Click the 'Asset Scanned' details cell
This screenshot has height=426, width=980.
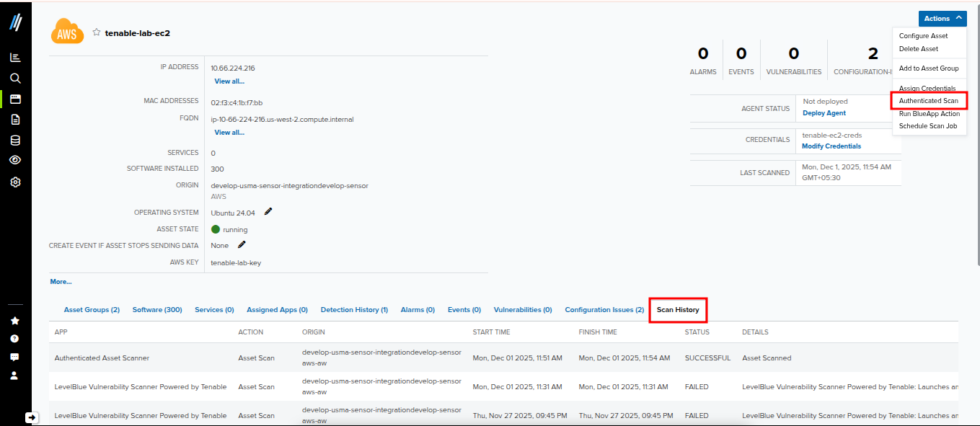pyautogui.click(x=767, y=358)
